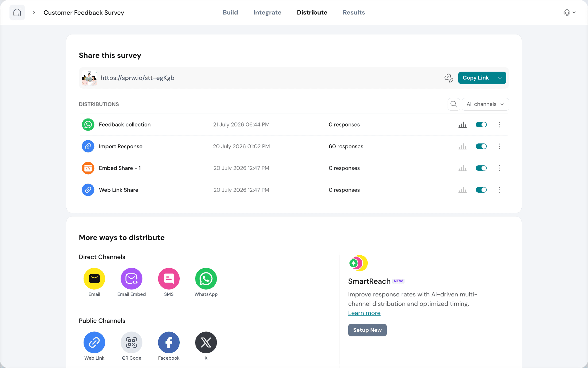
Task: View analytics chart for Import Response
Action: [462, 146]
